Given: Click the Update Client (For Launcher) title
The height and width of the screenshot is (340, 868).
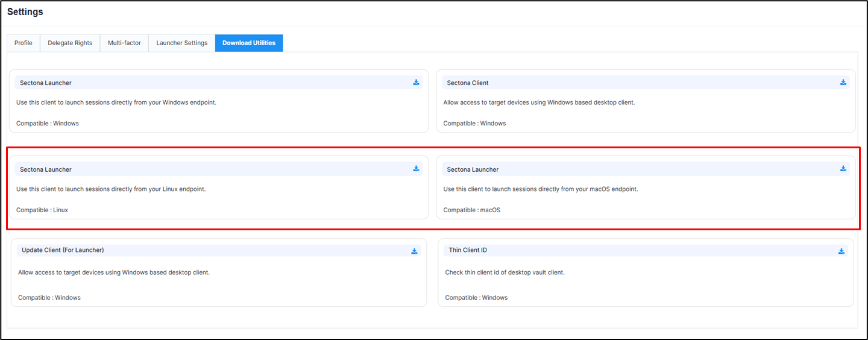Looking at the screenshot, I should [63, 250].
